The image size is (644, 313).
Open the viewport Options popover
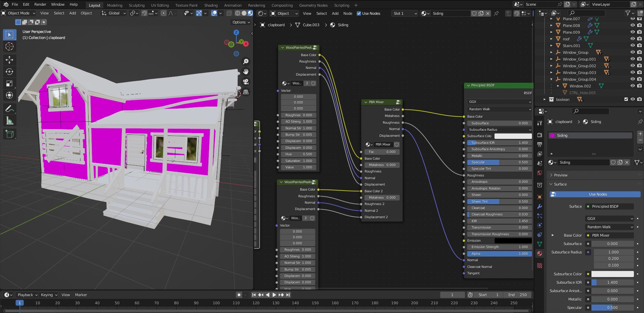pyautogui.click(x=241, y=22)
